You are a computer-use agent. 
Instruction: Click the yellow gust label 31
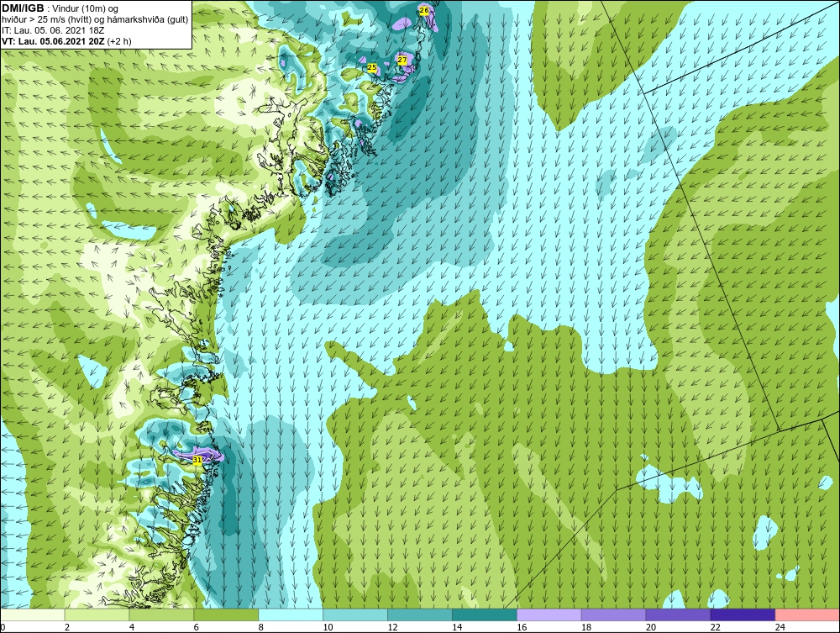click(197, 460)
